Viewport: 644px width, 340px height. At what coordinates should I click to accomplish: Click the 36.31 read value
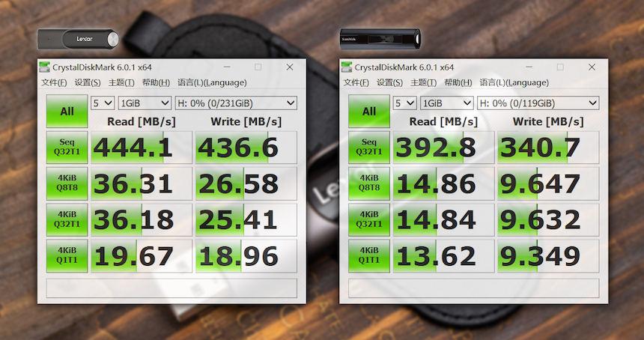142,183
